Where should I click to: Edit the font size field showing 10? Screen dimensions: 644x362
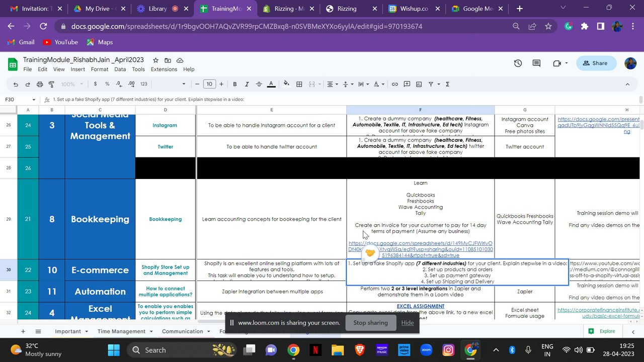pos(209,84)
